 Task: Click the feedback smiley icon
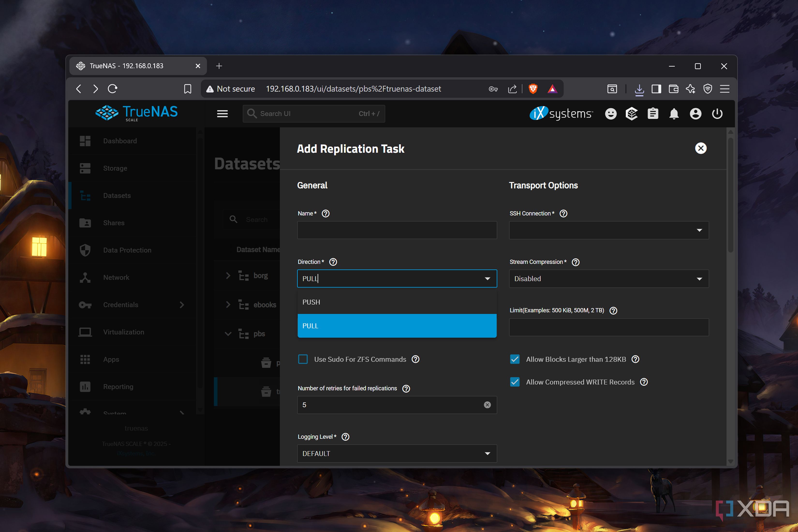[611, 114]
